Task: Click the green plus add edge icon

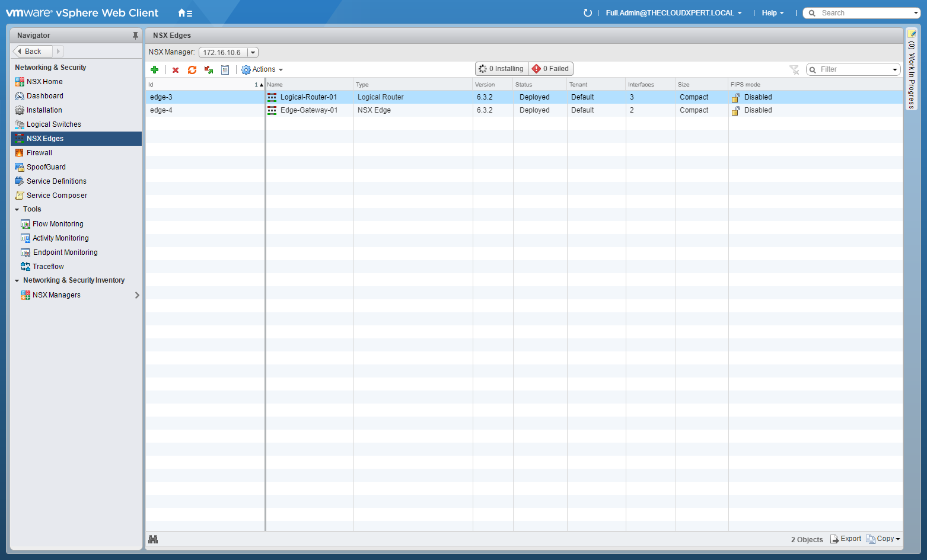Action: (x=155, y=70)
